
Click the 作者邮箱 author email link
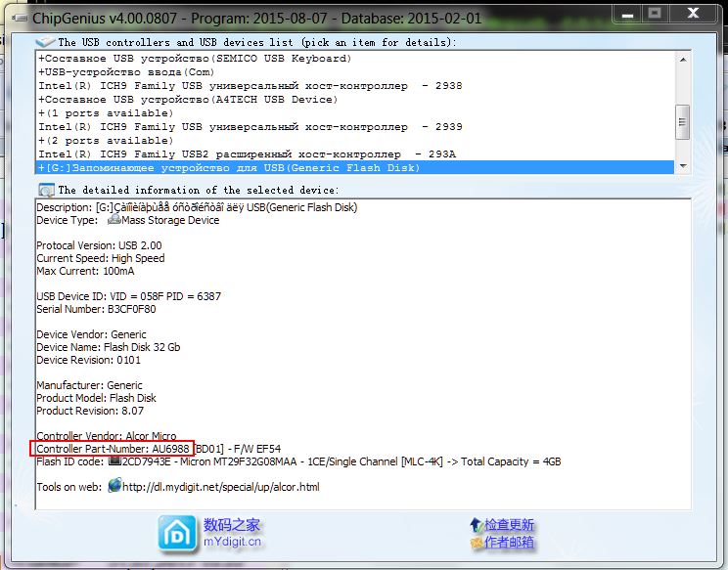[509, 543]
